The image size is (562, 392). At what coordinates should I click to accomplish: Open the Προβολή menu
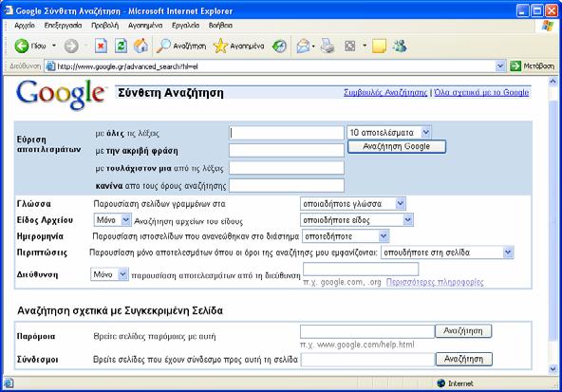pos(104,26)
